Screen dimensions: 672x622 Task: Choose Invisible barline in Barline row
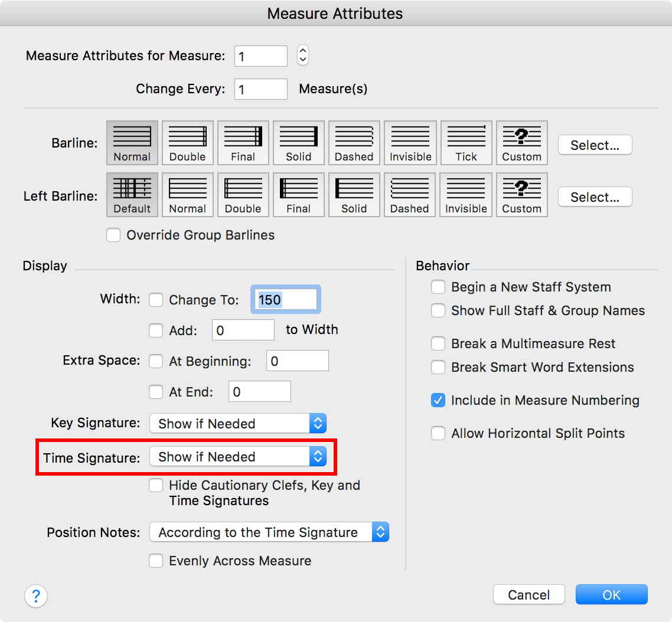[410, 142]
